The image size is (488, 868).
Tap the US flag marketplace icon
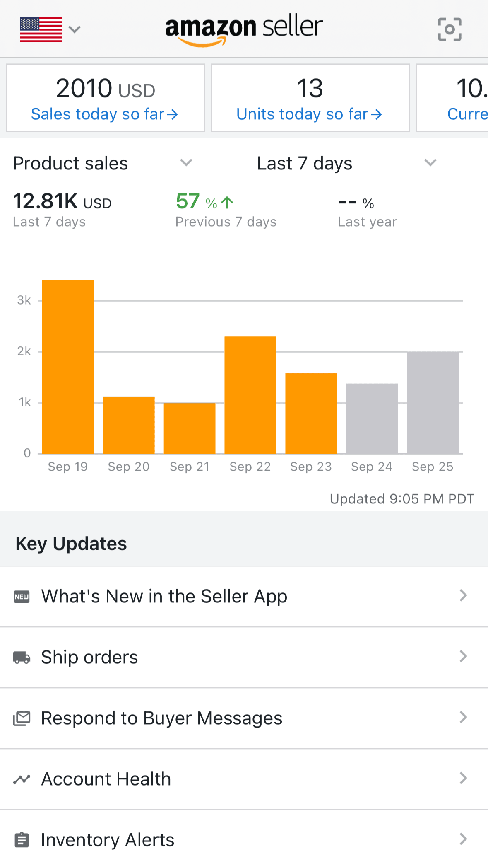tap(41, 29)
